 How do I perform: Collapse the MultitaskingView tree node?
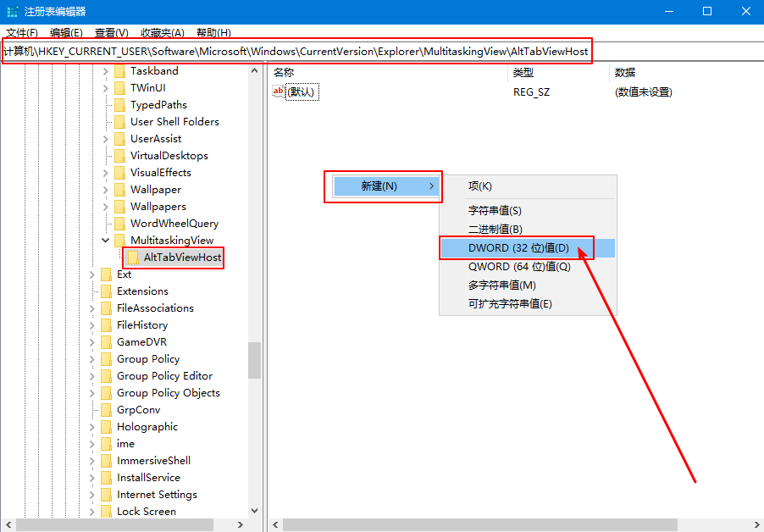click(106, 241)
